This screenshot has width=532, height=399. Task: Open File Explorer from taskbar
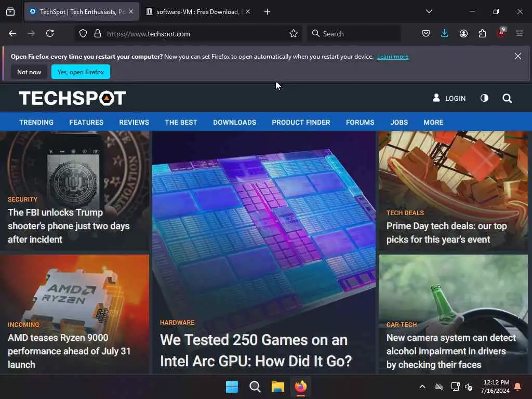[277, 387]
